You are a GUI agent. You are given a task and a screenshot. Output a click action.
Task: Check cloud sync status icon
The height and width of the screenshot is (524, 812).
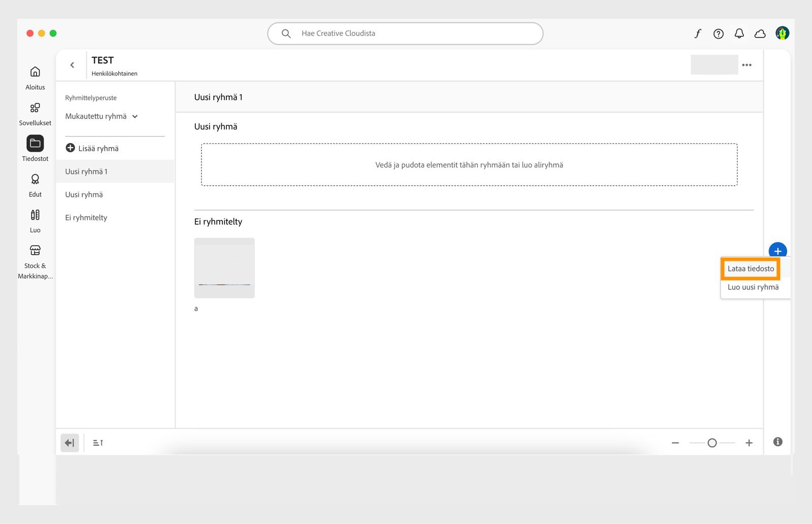[x=760, y=33]
